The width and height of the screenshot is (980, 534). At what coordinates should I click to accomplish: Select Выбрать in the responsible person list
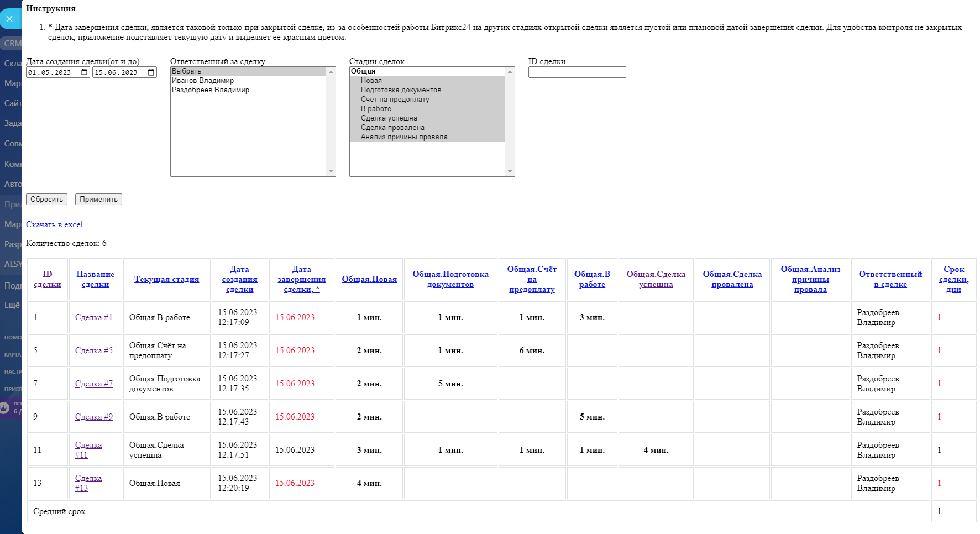point(249,71)
